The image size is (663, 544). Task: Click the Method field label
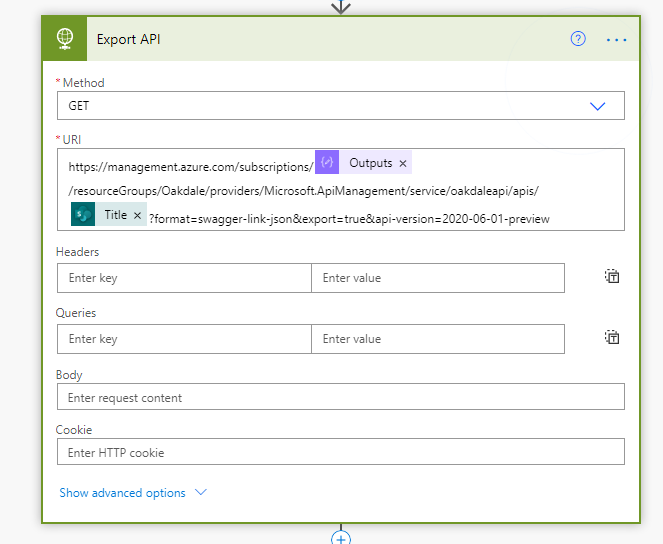pyautogui.click(x=83, y=83)
